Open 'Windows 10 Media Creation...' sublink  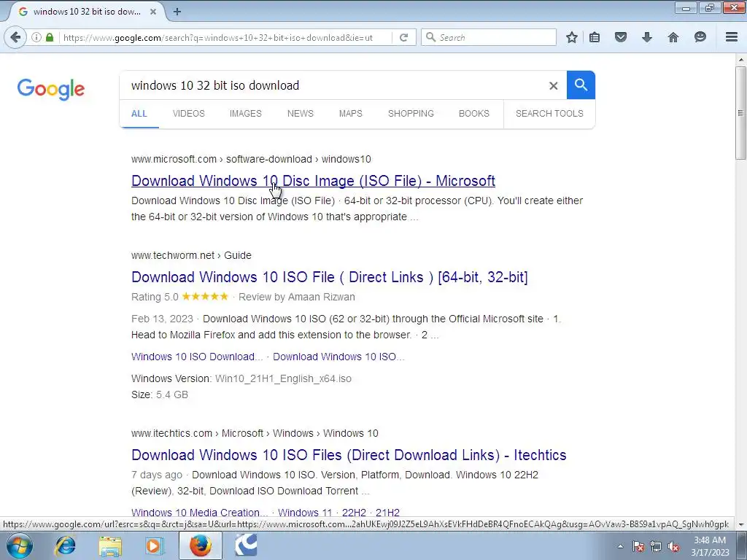(x=200, y=513)
